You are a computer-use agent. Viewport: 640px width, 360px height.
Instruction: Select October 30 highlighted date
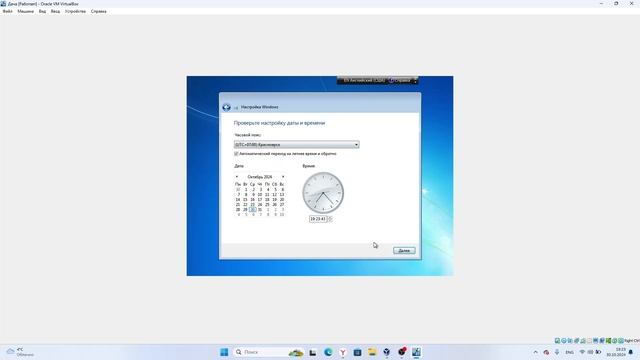pyautogui.click(x=252, y=209)
